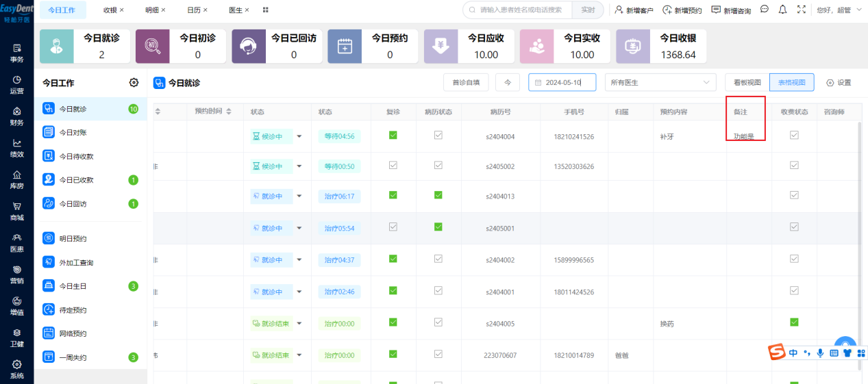Switch to the 今日工作 tab
Screen dimensions: 868x384
click(62, 10)
